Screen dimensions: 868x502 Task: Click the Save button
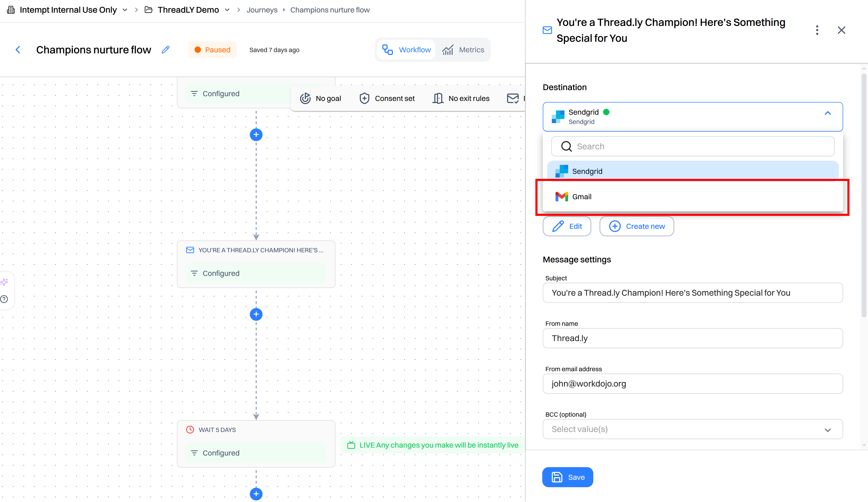[x=568, y=477]
